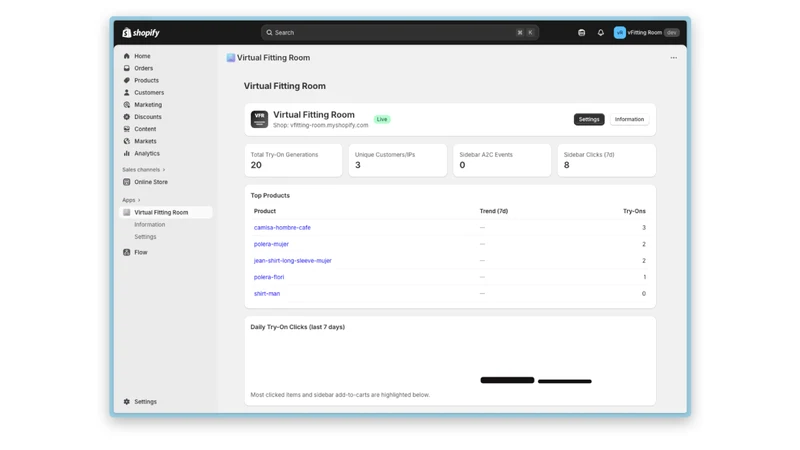The height and width of the screenshot is (450, 800).
Task: Click the Shopify logo
Action: (x=141, y=33)
